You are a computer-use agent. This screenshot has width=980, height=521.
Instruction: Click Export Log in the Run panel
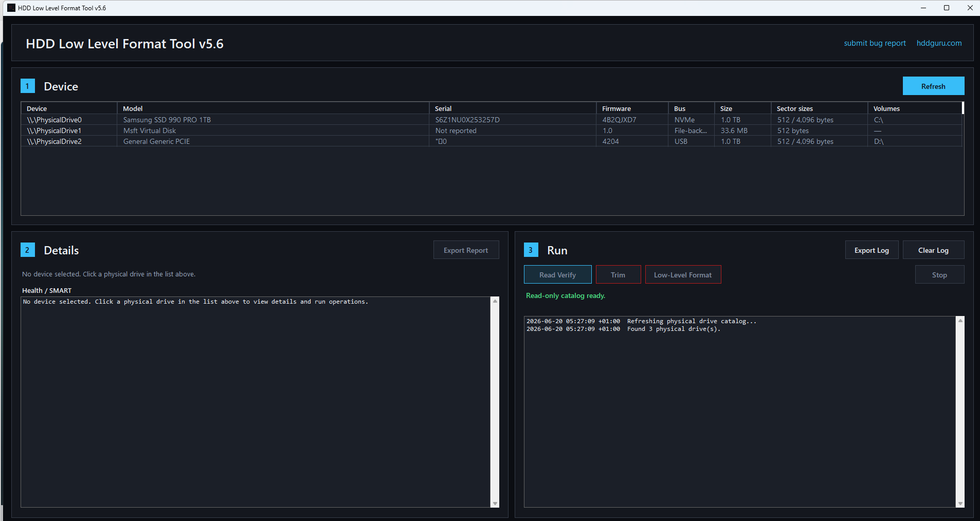click(x=872, y=250)
